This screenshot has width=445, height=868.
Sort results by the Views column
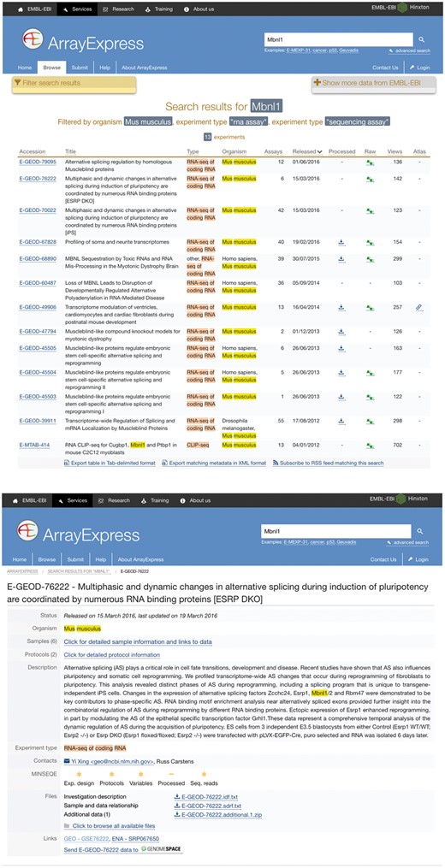click(395, 151)
